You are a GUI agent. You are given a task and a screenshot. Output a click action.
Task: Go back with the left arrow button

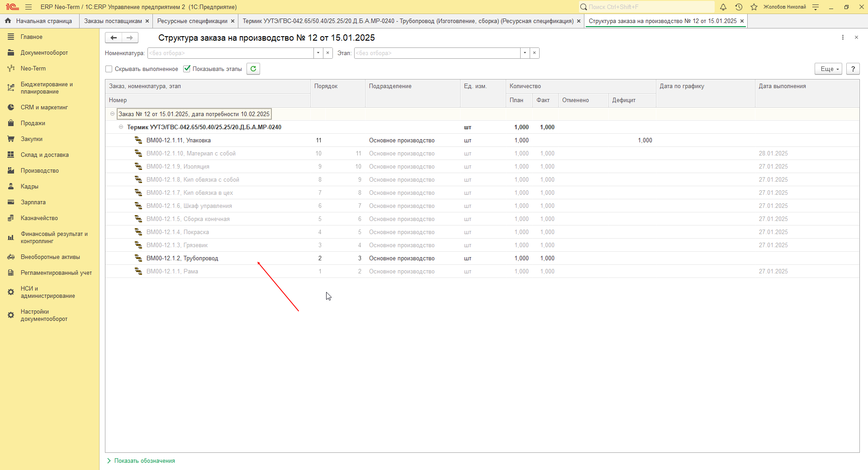click(x=114, y=38)
